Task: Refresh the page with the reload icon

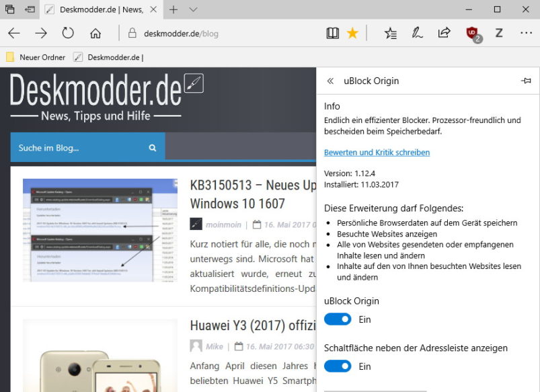Action: (x=68, y=32)
